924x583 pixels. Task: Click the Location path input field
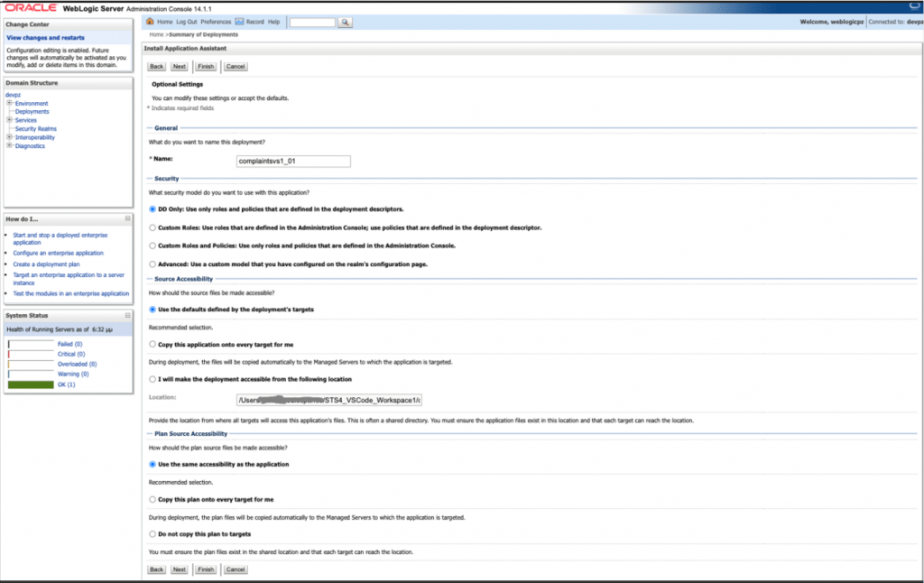click(328, 401)
